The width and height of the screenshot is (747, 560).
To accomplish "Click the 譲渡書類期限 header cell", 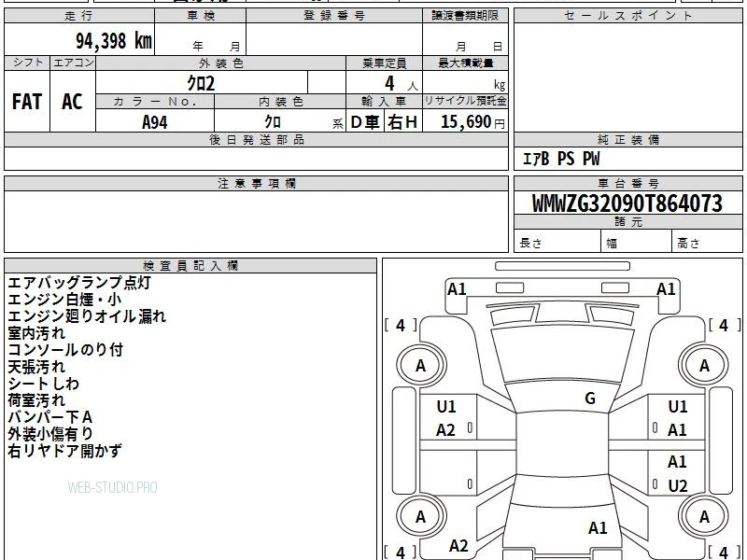I will (465, 16).
